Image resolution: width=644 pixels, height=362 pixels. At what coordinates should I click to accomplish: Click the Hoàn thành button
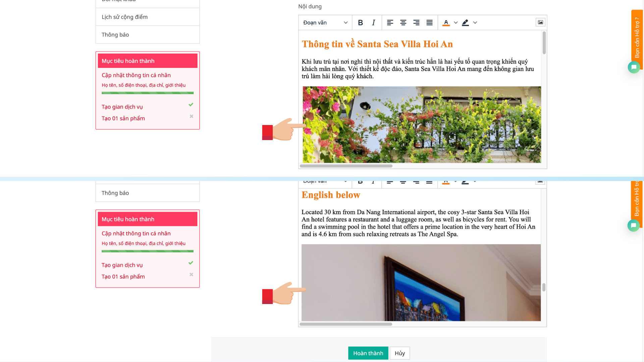pos(368,353)
